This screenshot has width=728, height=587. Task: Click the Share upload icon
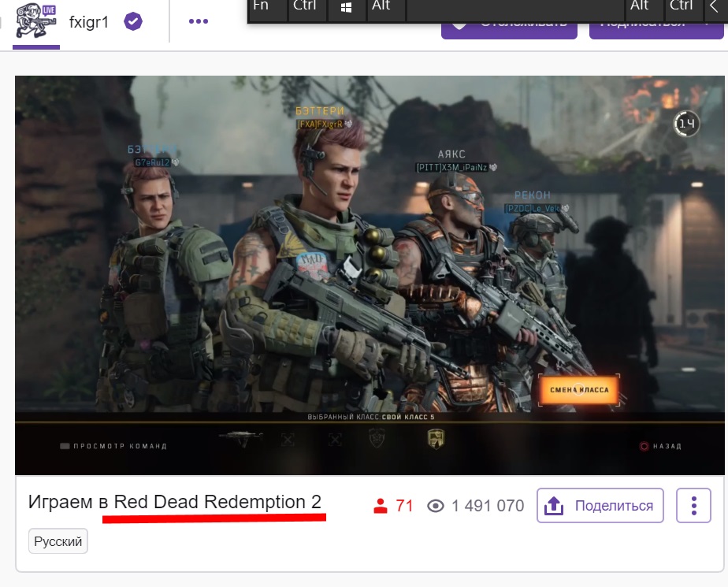click(555, 506)
